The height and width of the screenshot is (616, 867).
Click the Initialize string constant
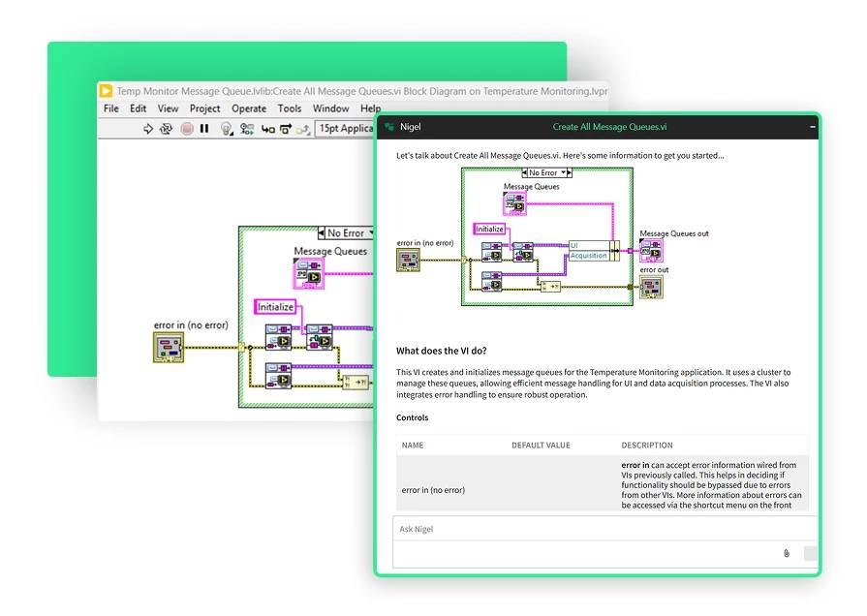[275, 307]
